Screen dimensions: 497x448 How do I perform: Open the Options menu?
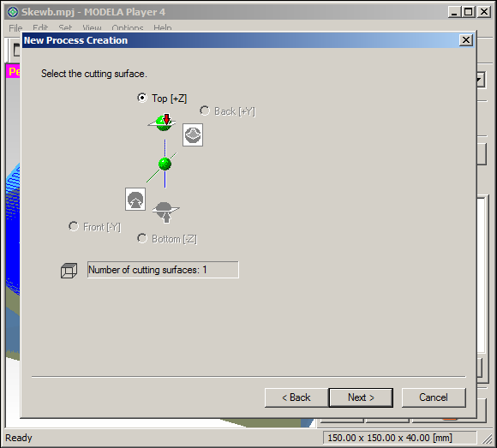pos(128,28)
